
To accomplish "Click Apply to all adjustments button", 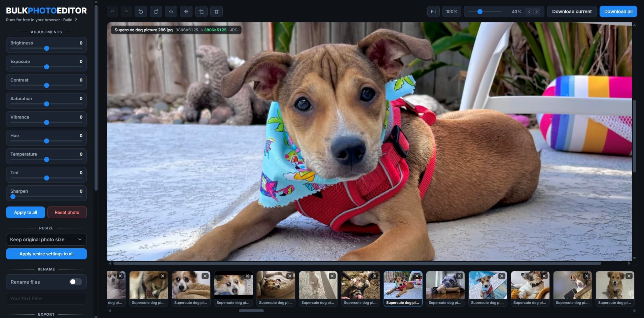I will point(26,213).
